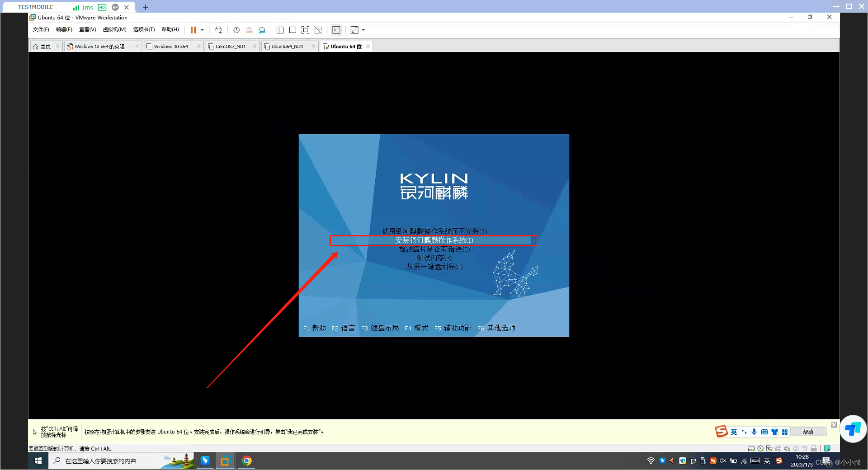Click the Wi-Fi tray icon
This screenshot has width=868, height=470.
(x=651, y=461)
